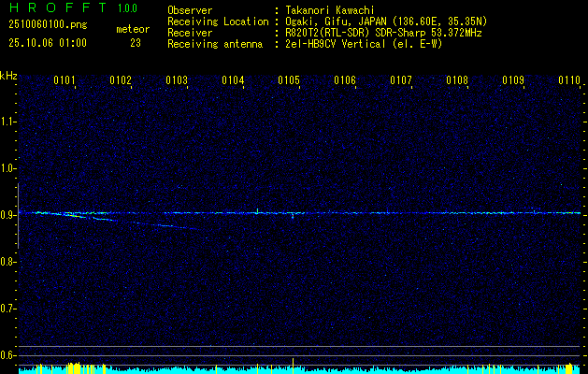The height and width of the screenshot is (374, 588).
Task: Select the 0103 time marker
Action: point(177,80)
